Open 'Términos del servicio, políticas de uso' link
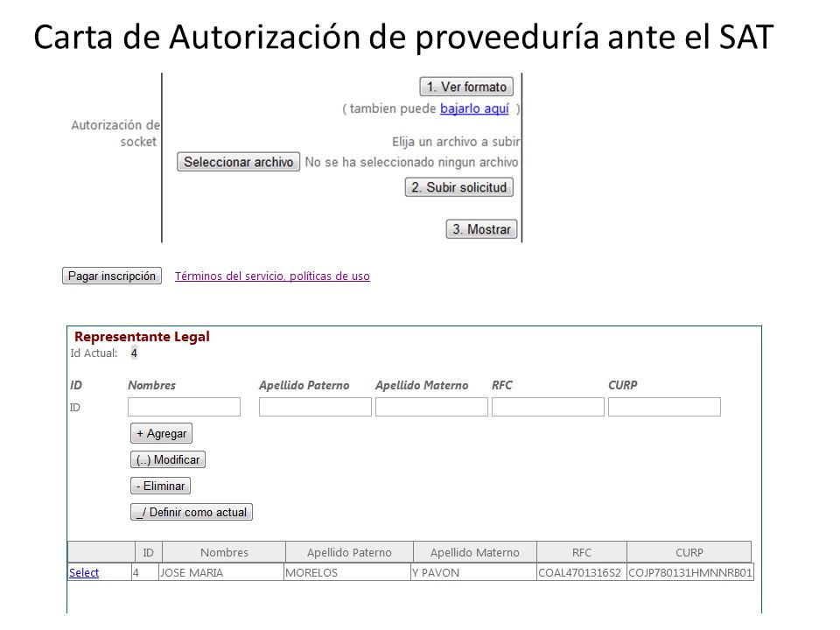This screenshot has width=840, height=630. tap(272, 276)
